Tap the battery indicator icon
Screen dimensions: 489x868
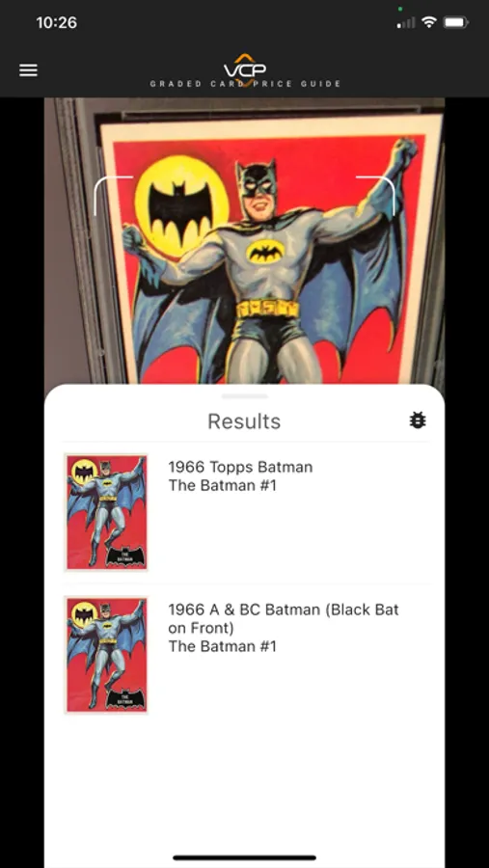pyautogui.click(x=456, y=23)
